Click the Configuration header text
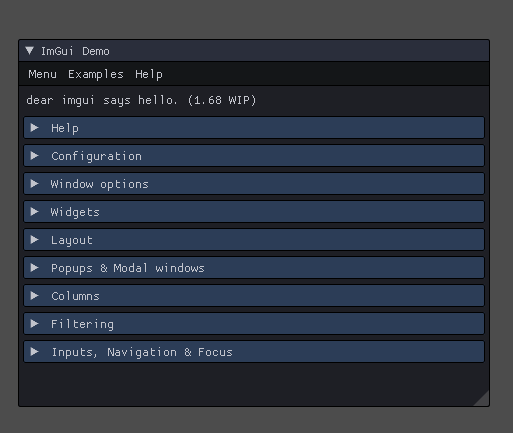513x433 pixels. pos(96,156)
